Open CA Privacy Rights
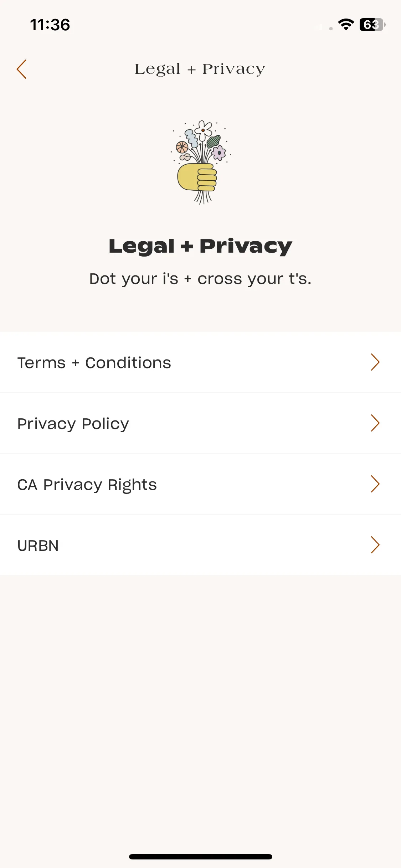Viewport: 401px width, 868px height. [200, 484]
